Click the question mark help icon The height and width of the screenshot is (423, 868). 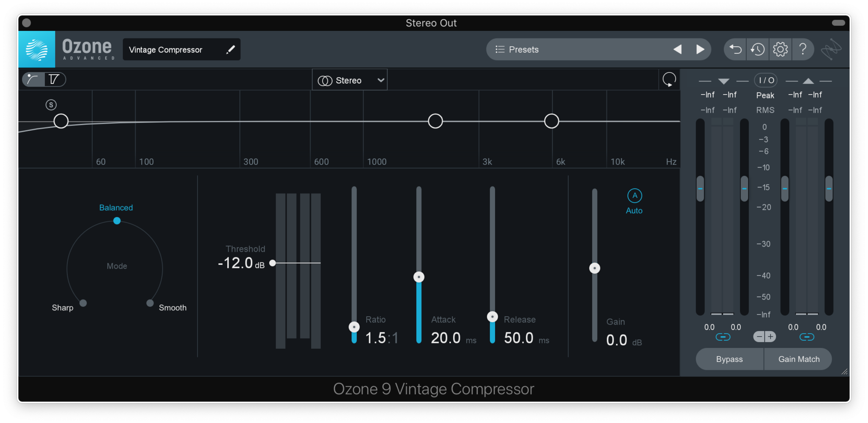(803, 49)
